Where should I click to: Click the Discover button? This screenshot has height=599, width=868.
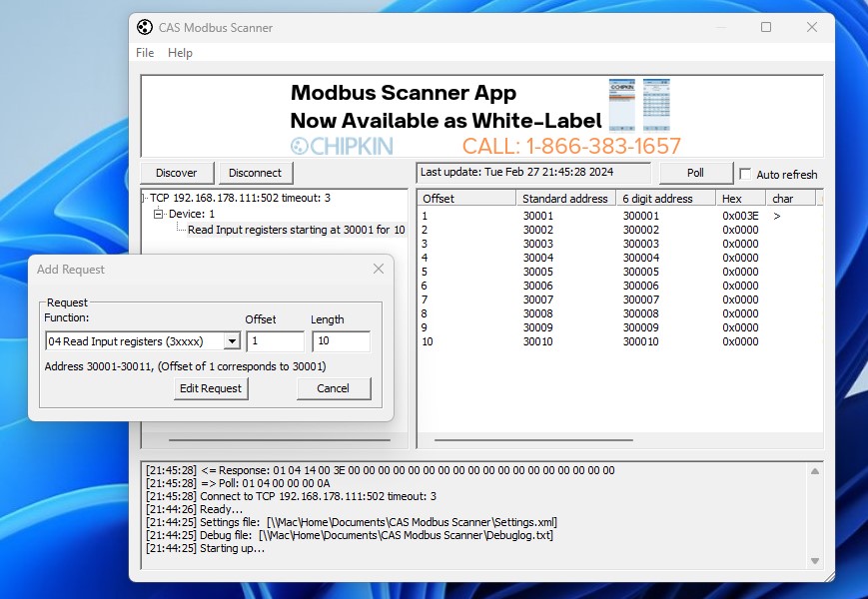click(177, 173)
